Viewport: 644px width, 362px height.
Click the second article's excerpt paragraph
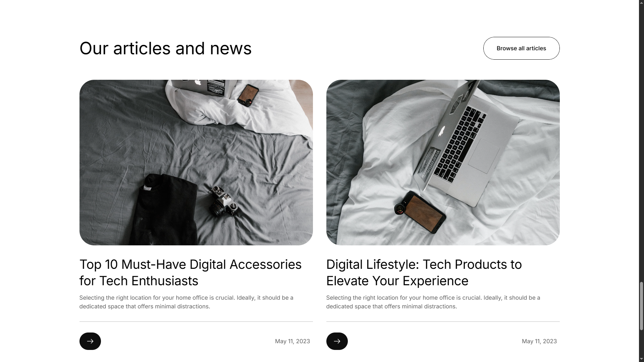(x=433, y=302)
